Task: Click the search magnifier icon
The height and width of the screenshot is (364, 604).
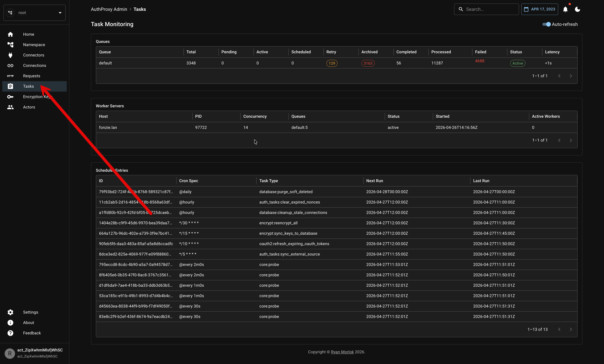Action: [x=461, y=9]
